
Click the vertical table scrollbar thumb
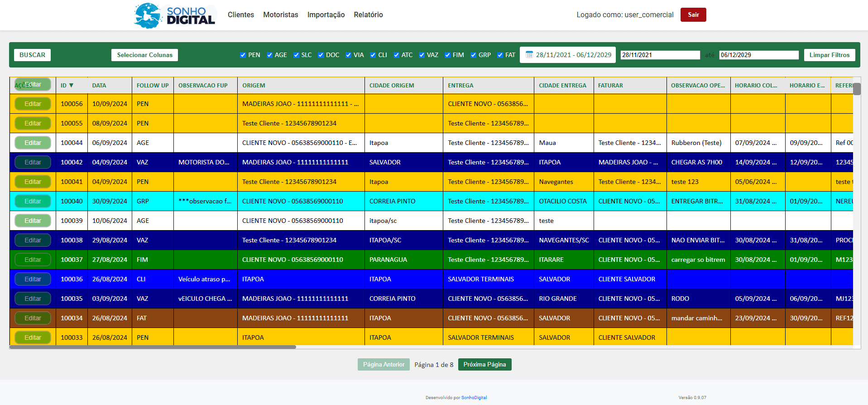[x=857, y=89]
